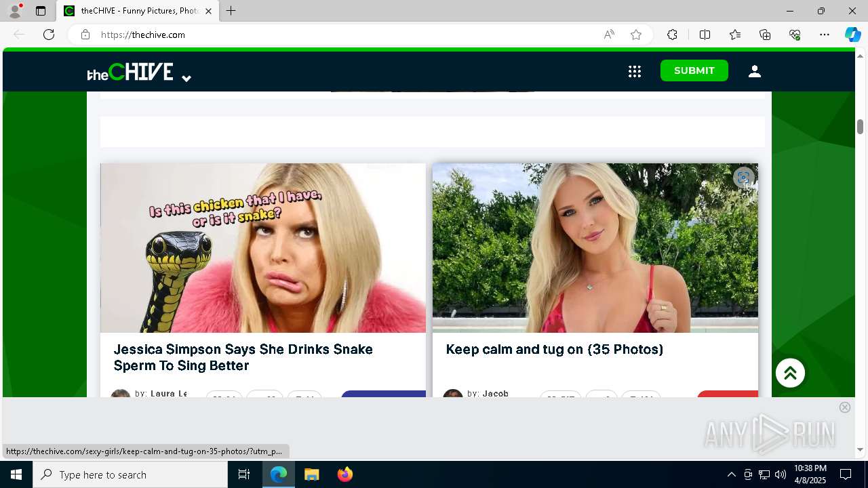Screen dimensions: 868x488
Task: Open the network tray icon
Action: tap(764, 474)
